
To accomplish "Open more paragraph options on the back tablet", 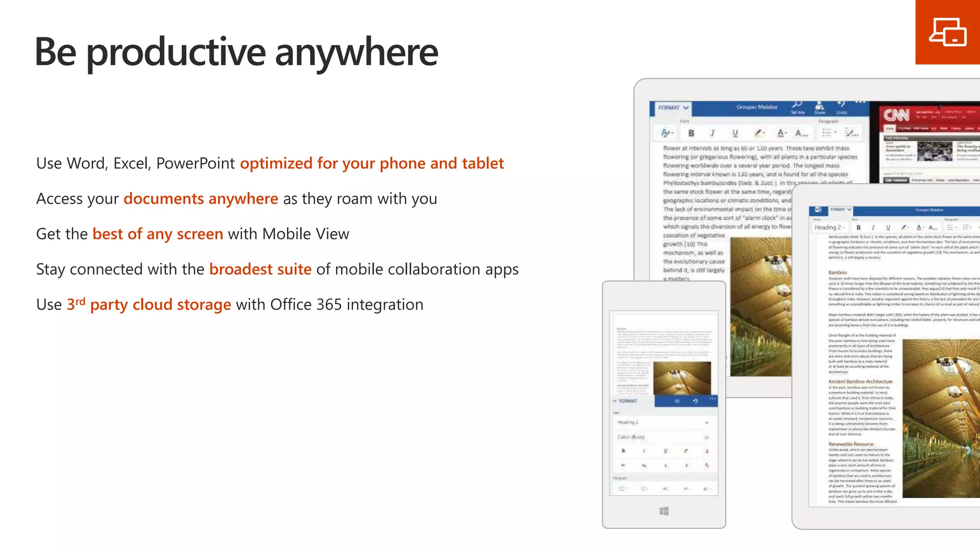I will 851,132.
